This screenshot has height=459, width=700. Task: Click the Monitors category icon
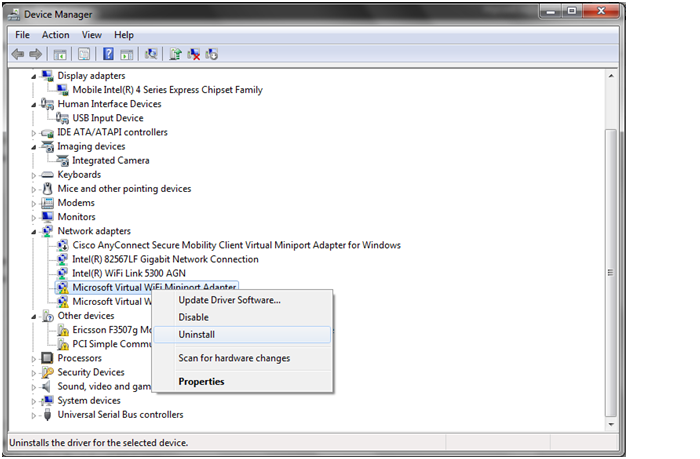pos(47,217)
